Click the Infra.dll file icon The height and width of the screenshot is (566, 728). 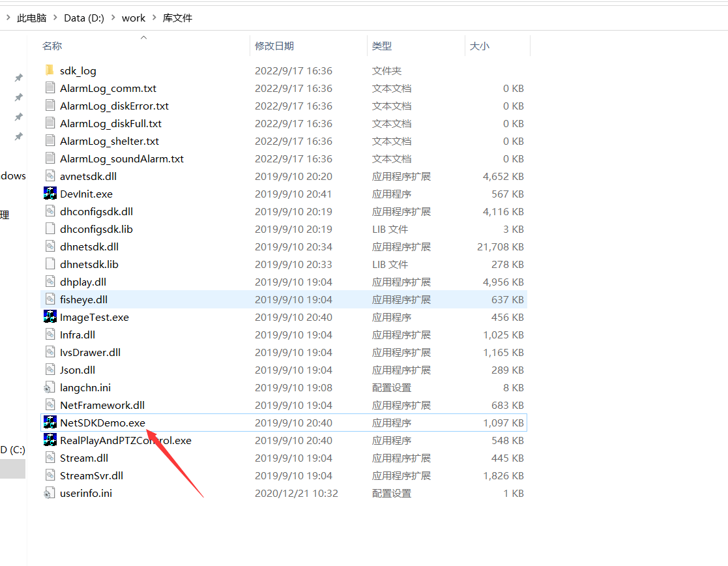(x=50, y=334)
